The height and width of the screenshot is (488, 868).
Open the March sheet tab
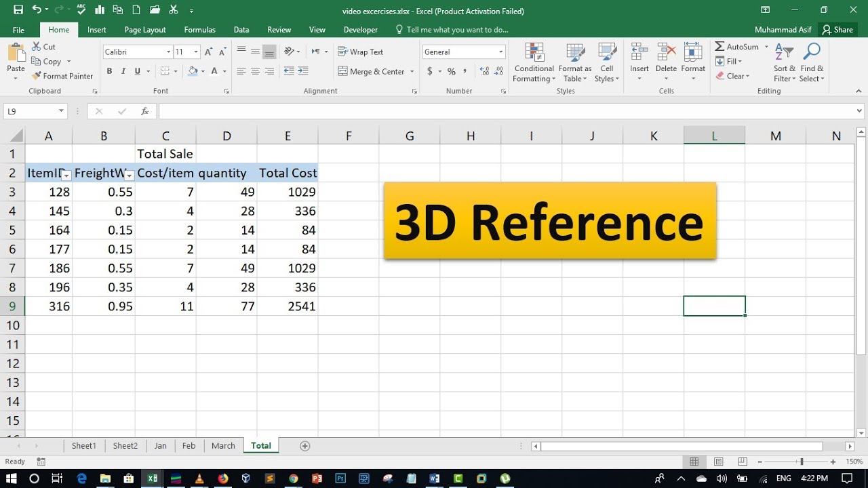(x=223, y=446)
